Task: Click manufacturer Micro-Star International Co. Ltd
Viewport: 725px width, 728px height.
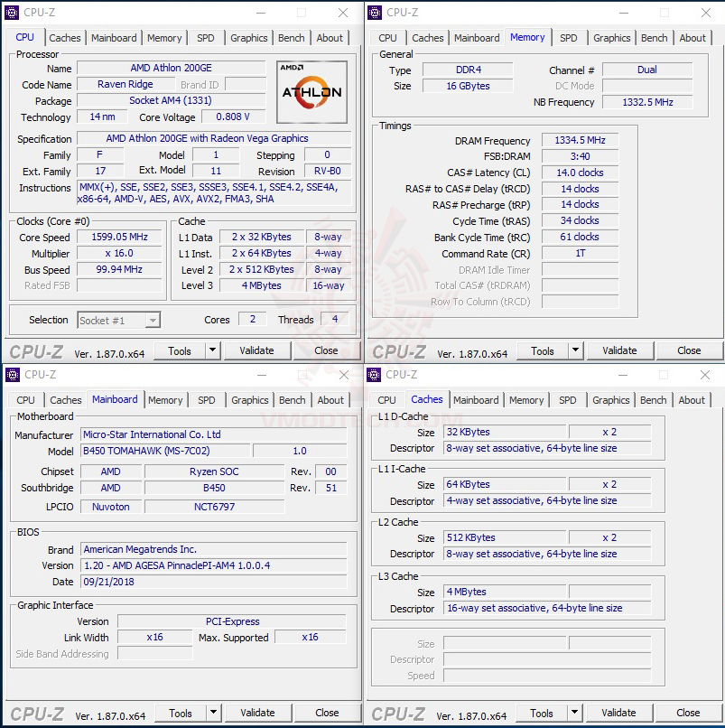Action: (213, 434)
